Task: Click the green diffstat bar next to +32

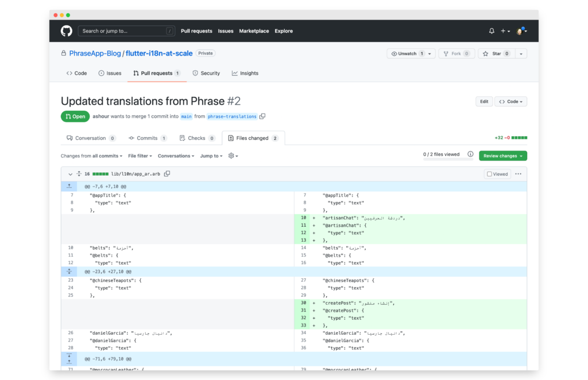Action: (x=520, y=138)
